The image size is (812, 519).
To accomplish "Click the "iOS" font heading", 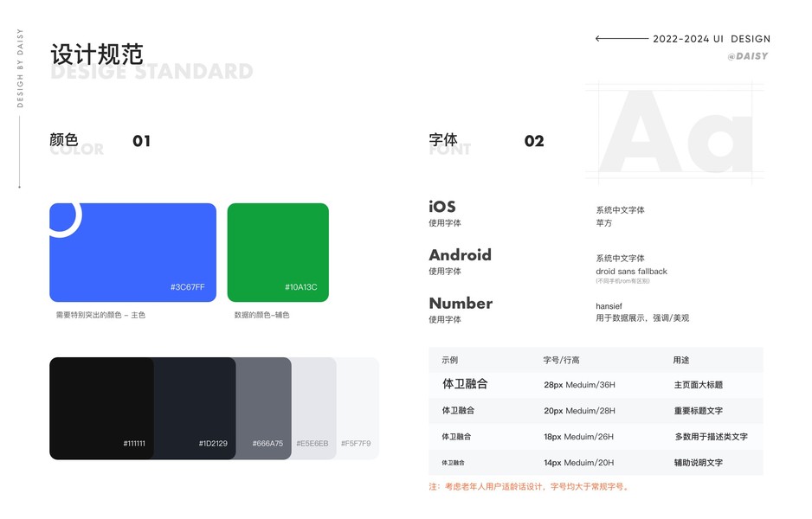I will 442,207.
